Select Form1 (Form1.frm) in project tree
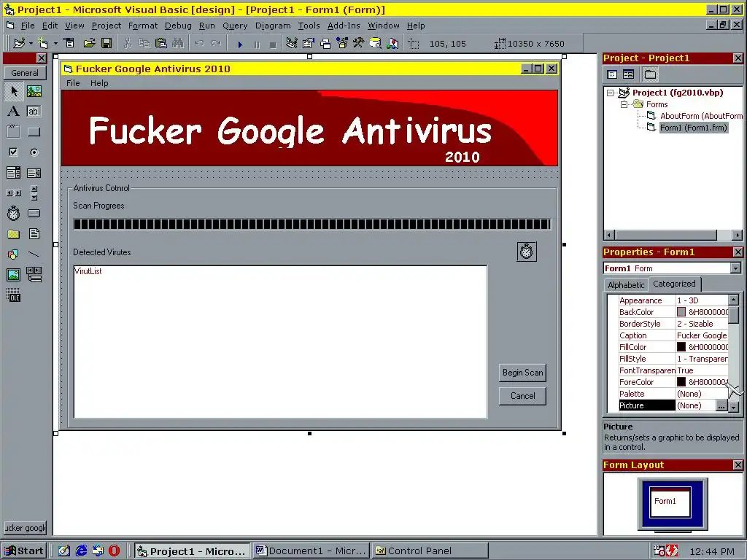Viewport: 747px width, 560px height. coord(693,128)
